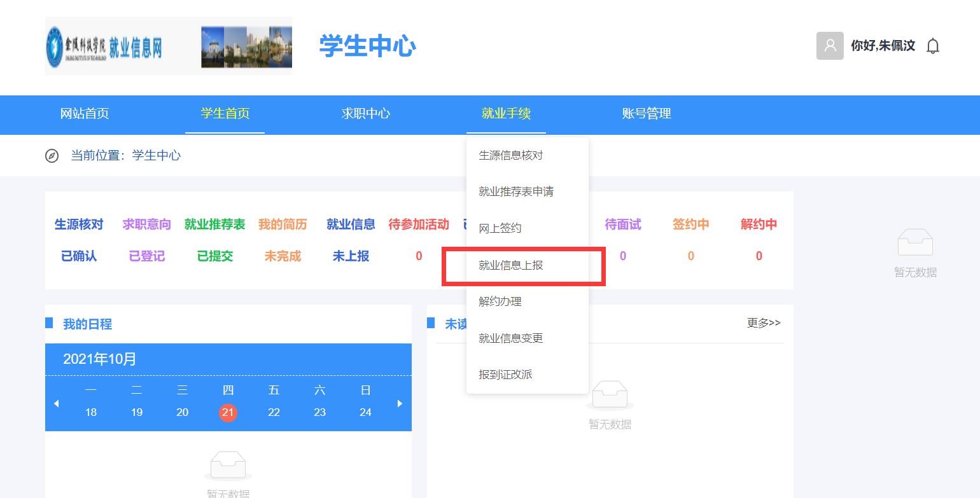Expand the 账号管理 navigation menu
This screenshot has width=980, height=498.
tap(647, 114)
